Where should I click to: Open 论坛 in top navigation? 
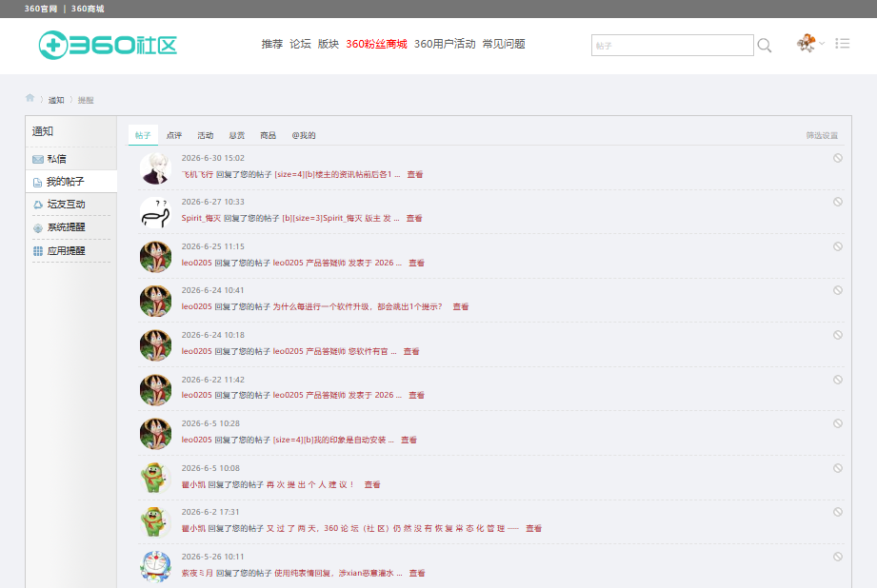click(300, 44)
